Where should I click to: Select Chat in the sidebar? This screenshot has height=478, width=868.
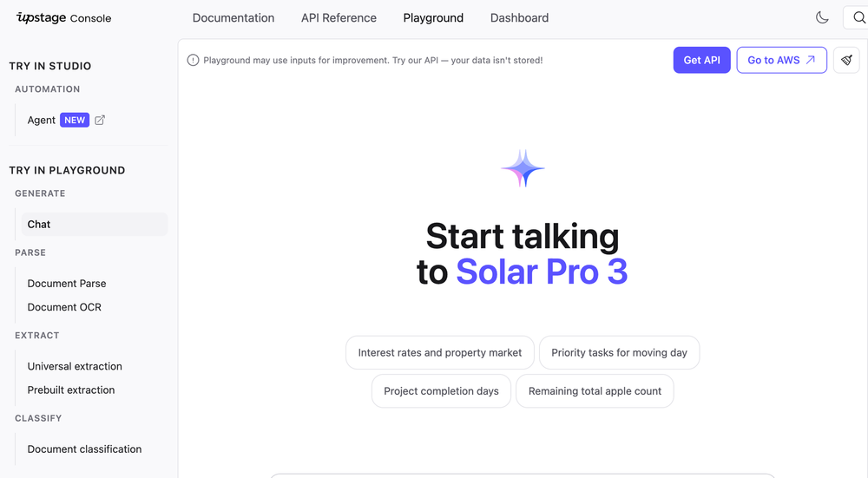[x=94, y=224]
